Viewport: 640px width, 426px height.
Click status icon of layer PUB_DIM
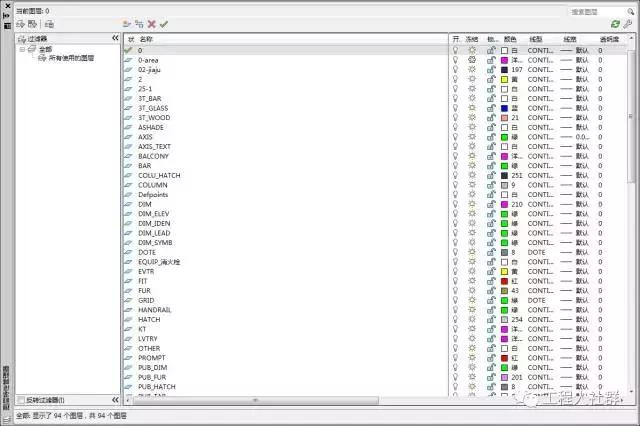[129, 368]
